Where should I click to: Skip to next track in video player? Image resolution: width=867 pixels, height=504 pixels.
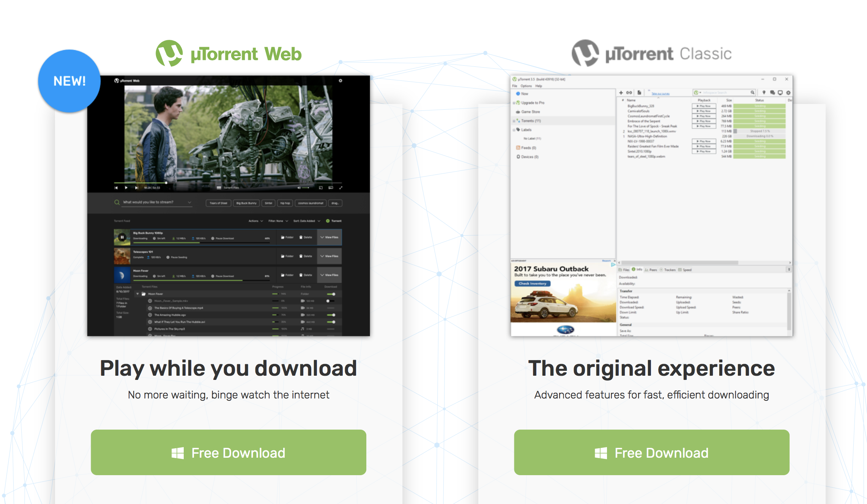[136, 187]
